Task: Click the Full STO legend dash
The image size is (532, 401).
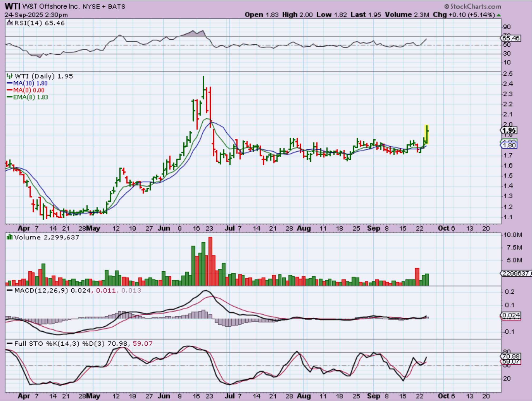Action: [9, 344]
